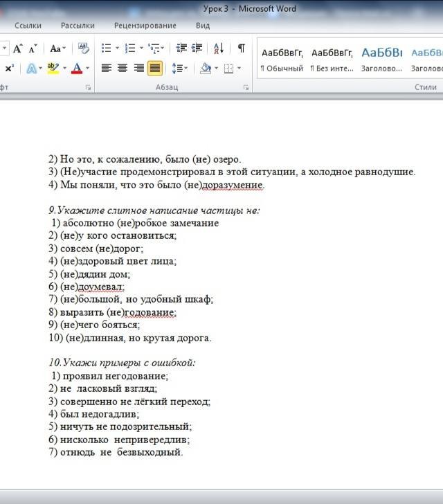Apply the red font color

77,68
